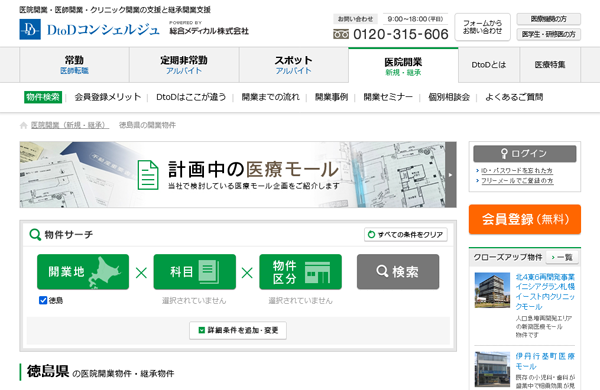Viewport: 600px width, 390px height.
Task: Open the スポット アルバイト tab
Action: click(293, 65)
